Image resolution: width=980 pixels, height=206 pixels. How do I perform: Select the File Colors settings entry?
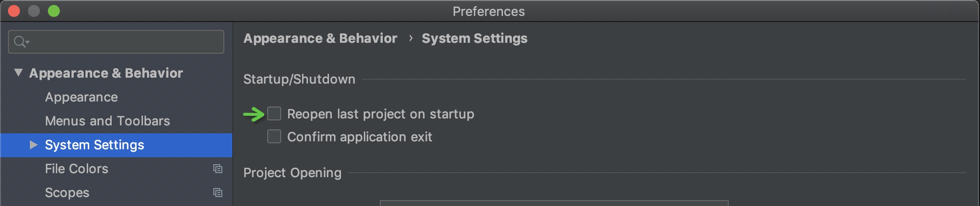(76, 169)
